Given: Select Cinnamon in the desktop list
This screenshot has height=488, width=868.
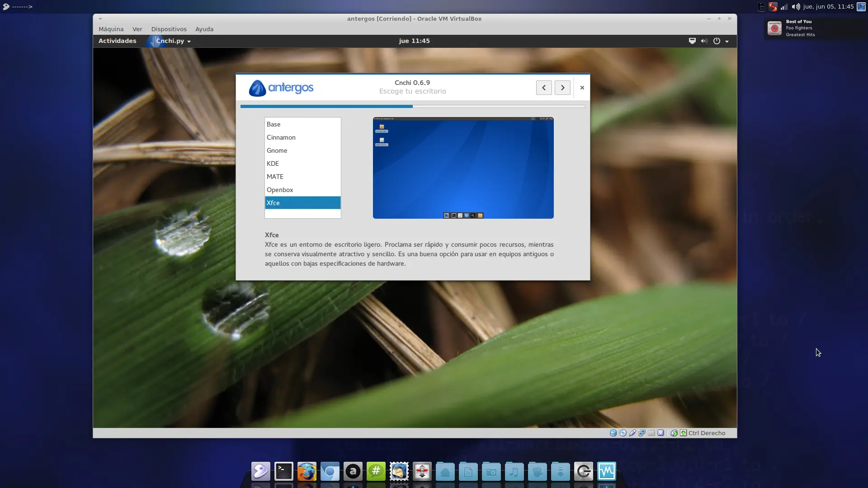Looking at the screenshot, I should pyautogui.click(x=303, y=137).
